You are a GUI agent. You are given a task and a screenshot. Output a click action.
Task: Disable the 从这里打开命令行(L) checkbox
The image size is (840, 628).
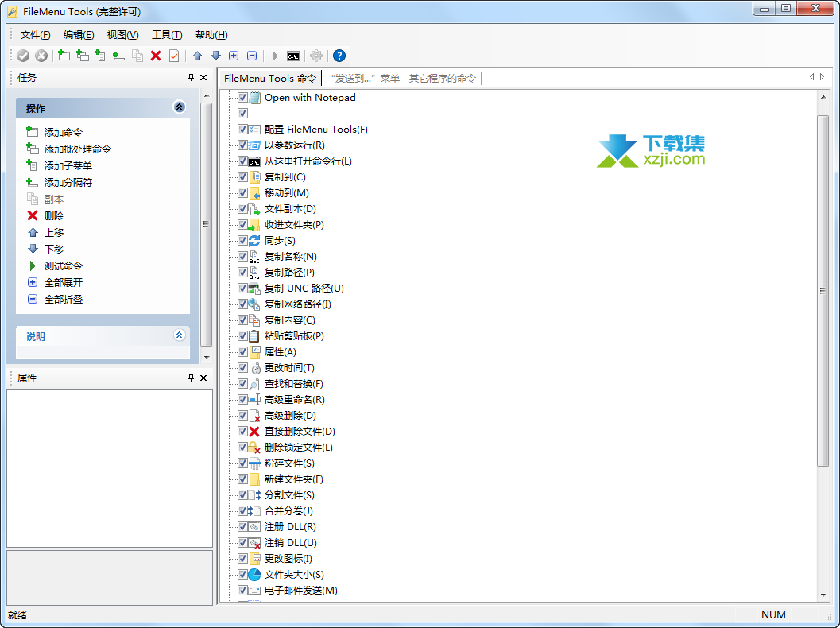(242, 161)
